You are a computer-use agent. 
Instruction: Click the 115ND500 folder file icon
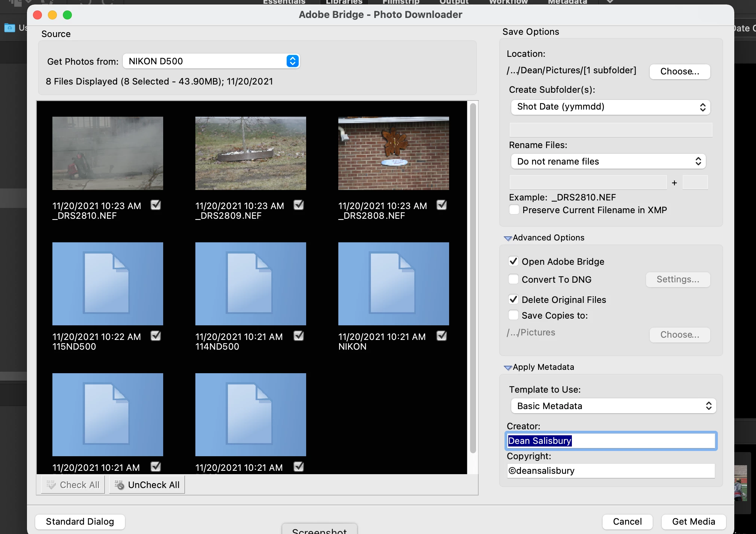(x=107, y=283)
